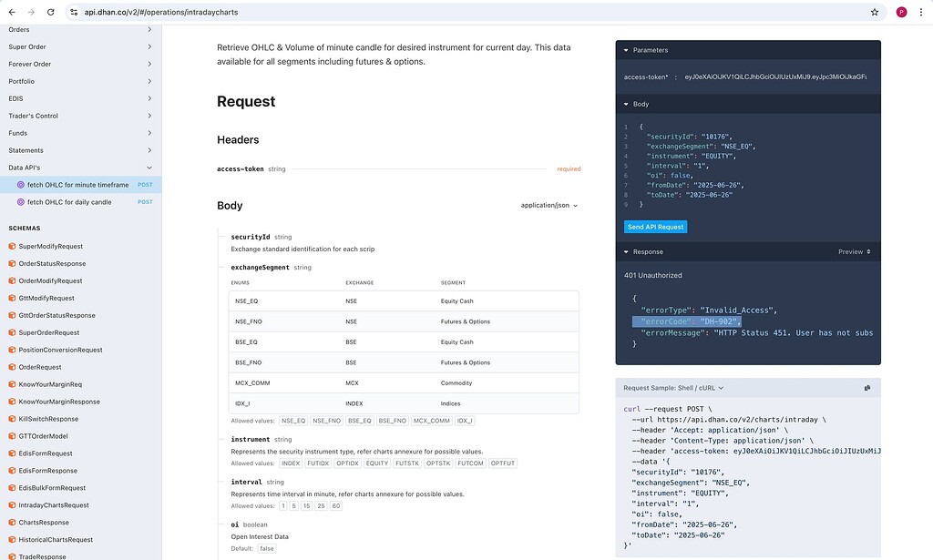Click inside the request body JSON editor
The image size is (933, 560).
click(x=748, y=165)
